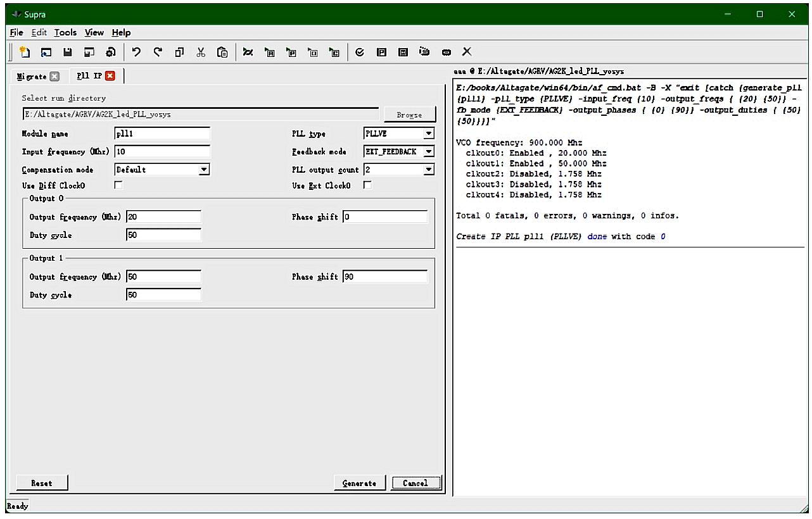The width and height of the screenshot is (812, 519).
Task: Click Output 1 Phase shift field
Action: pyautogui.click(x=385, y=277)
